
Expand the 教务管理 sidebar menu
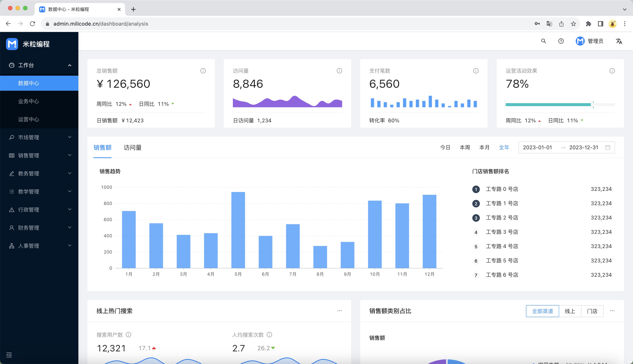coord(39,173)
